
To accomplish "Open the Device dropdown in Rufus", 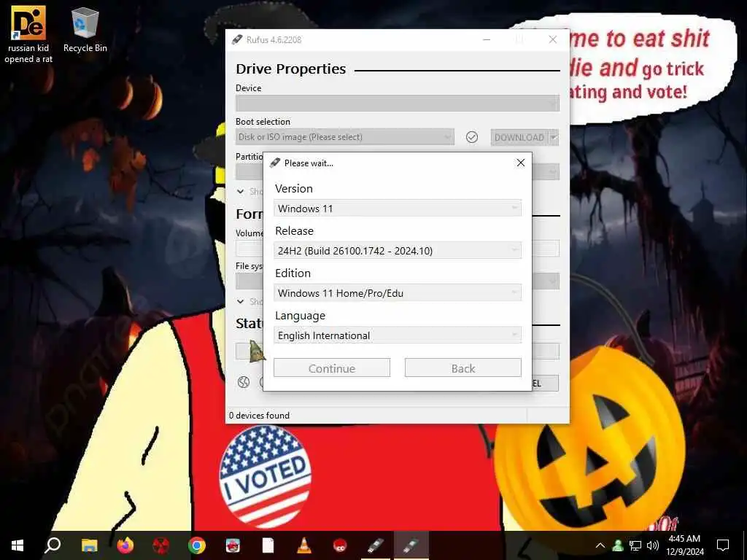I will click(x=398, y=104).
